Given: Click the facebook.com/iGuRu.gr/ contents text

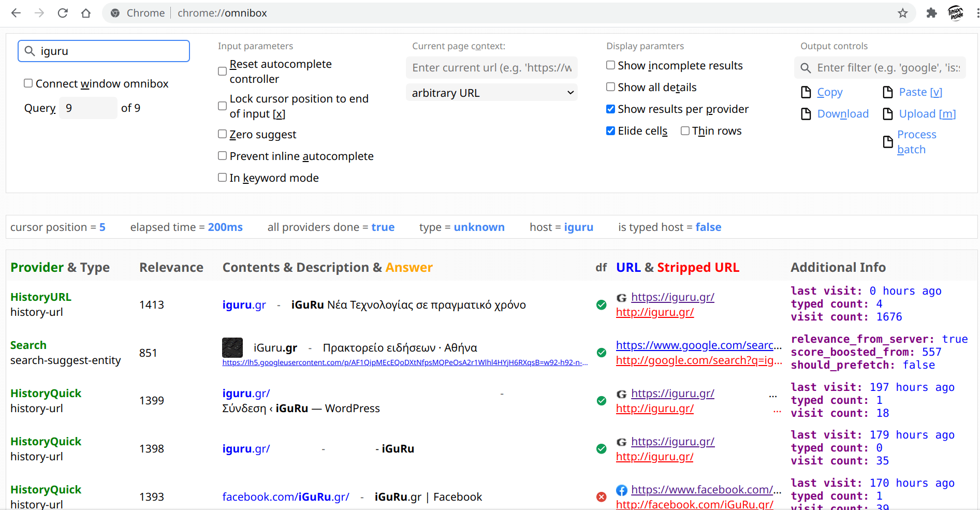Looking at the screenshot, I should [286, 497].
